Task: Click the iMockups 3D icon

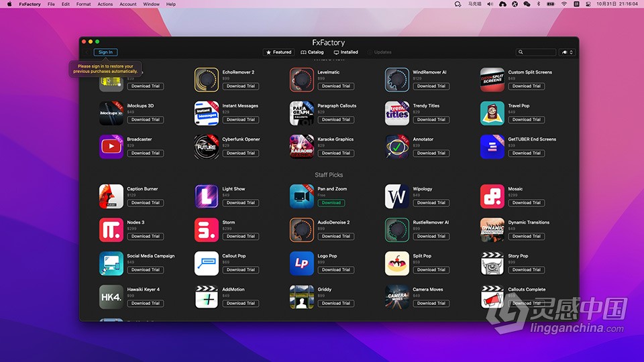Action: [x=111, y=113]
